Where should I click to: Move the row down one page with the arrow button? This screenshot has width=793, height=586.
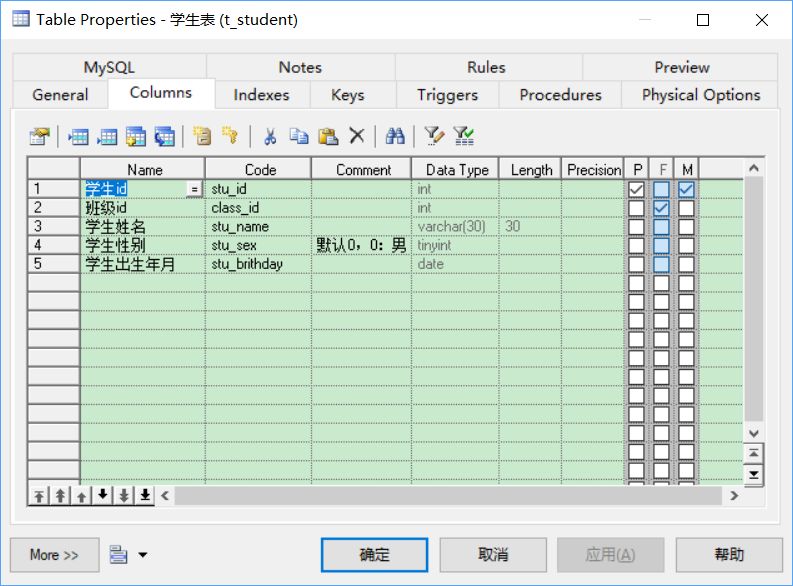(124, 495)
